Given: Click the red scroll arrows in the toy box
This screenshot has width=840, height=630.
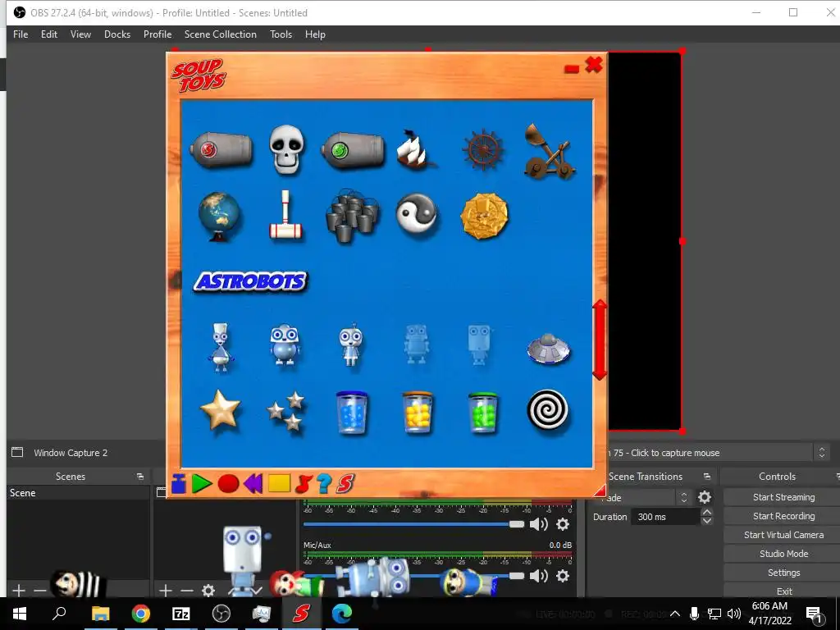Looking at the screenshot, I should (x=600, y=340).
